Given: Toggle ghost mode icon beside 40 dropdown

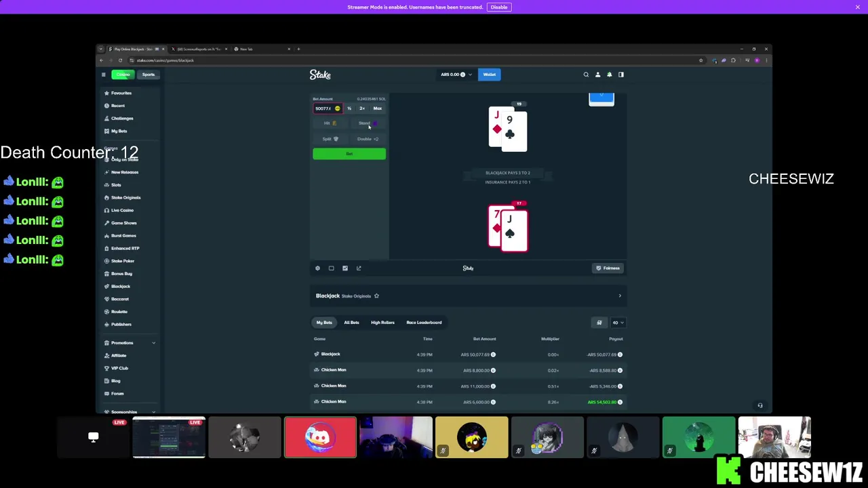Looking at the screenshot, I should 599,323.
